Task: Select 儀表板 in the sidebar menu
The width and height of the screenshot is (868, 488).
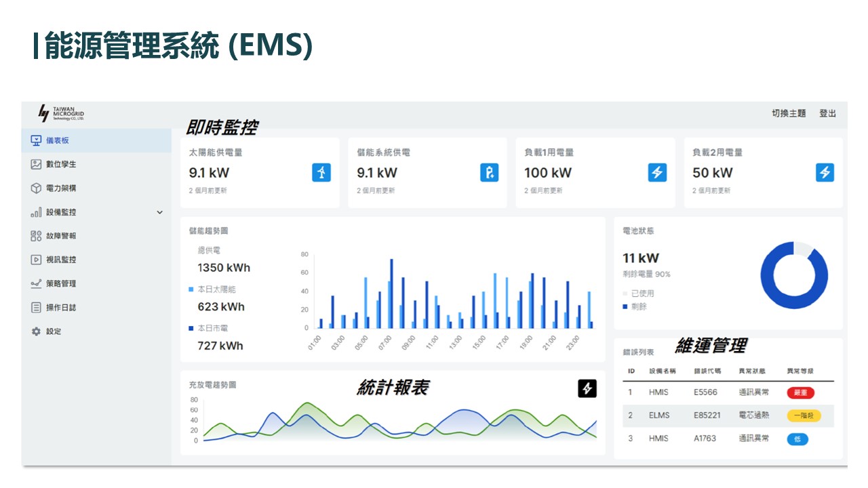Action: pyautogui.click(x=58, y=141)
